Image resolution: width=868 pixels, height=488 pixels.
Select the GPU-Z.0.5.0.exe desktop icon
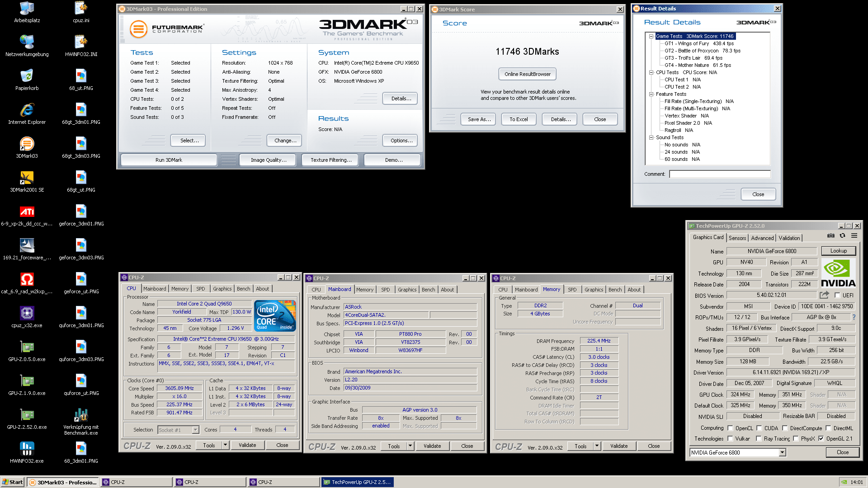pos(27,351)
